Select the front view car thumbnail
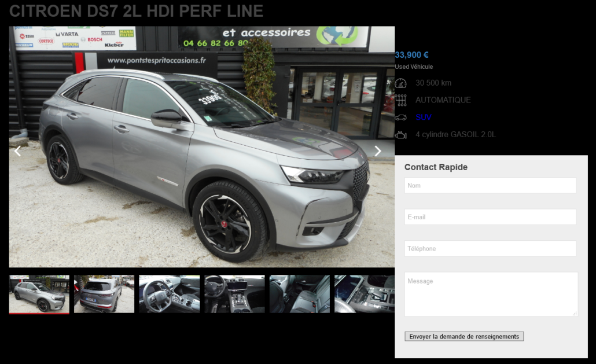Screen dimensions: 596x364 (39, 295)
